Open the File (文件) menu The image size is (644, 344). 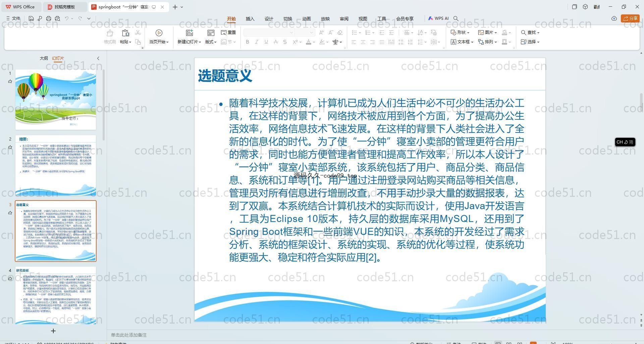(x=13, y=18)
